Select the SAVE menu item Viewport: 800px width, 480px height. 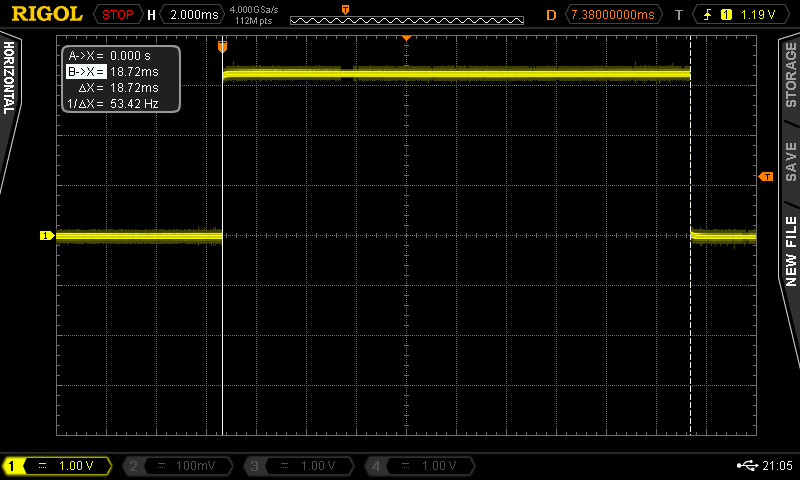click(790, 160)
